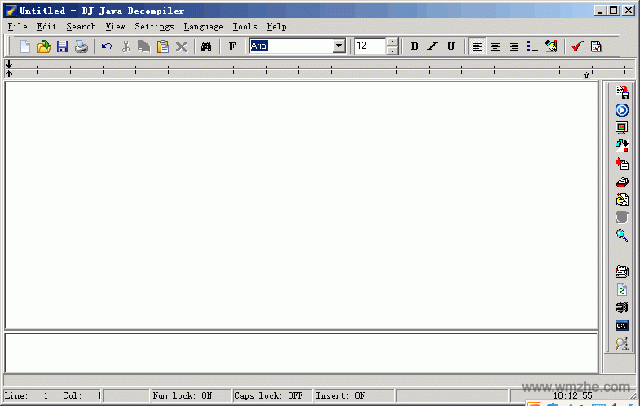
Task: Toggle bold formatting
Action: tap(414, 46)
